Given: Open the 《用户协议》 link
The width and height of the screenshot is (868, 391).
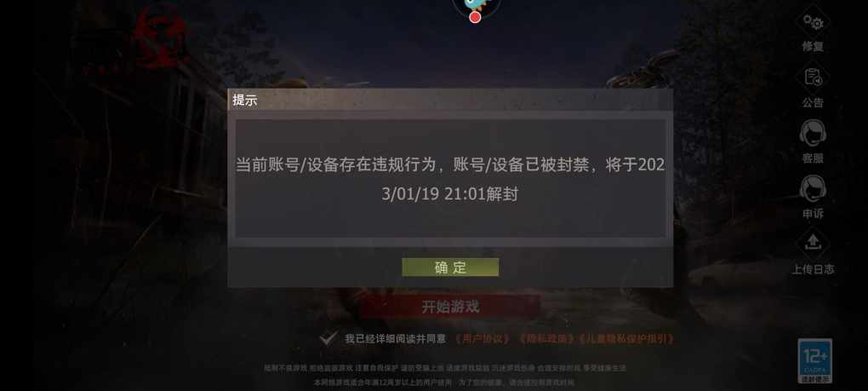Looking at the screenshot, I should point(482,338).
